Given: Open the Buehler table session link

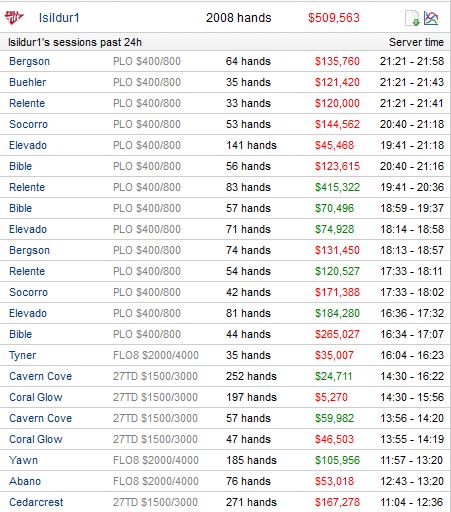Looking at the screenshot, I should point(28,82).
